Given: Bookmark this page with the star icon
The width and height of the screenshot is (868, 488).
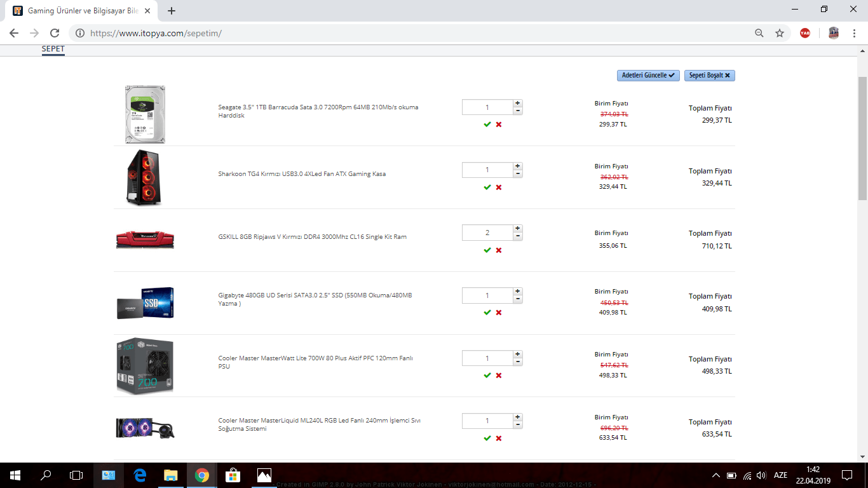Looking at the screenshot, I should pyautogui.click(x=780, y=33).
